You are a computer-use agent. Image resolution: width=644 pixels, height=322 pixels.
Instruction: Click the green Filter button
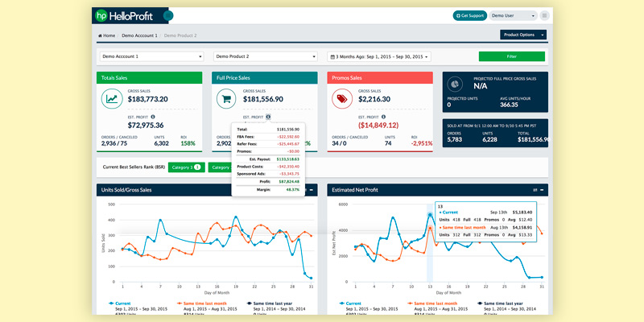coord(512,56)
